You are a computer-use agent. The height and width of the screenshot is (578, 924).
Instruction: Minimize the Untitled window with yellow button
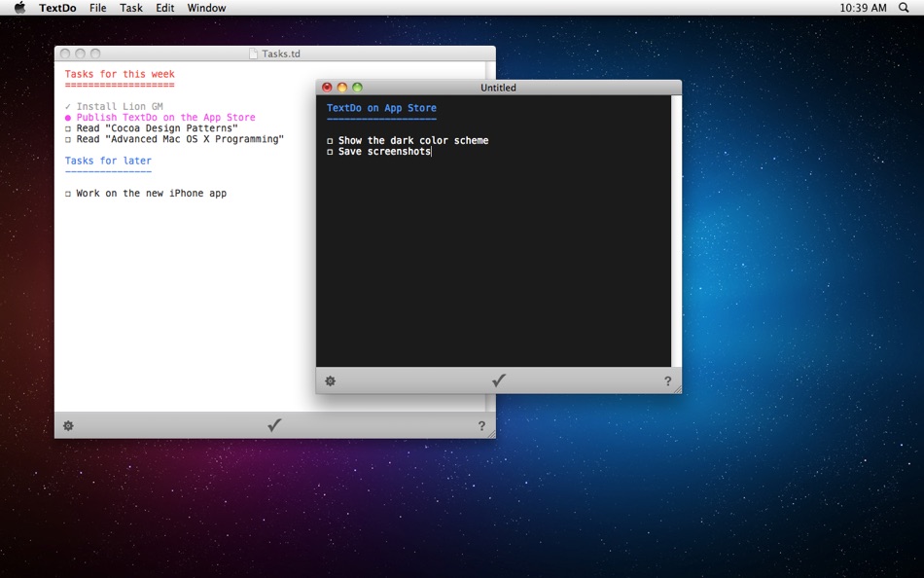(x=342, y=88)
